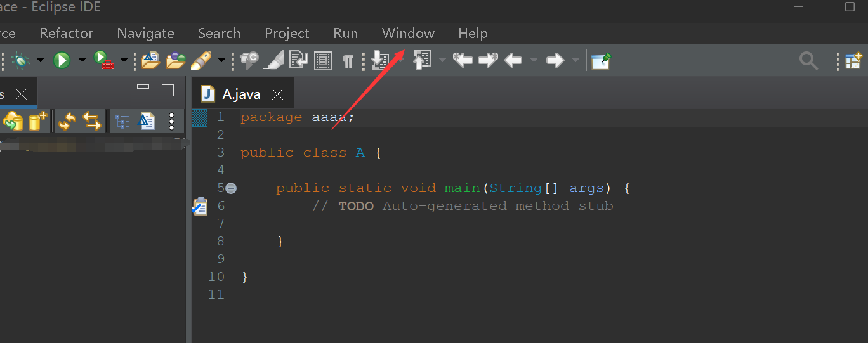Toggle Show Whitespace Characters pilcrow icon
Image resolution: width=868 pixels, height=343 pixels.
point(348,61)
